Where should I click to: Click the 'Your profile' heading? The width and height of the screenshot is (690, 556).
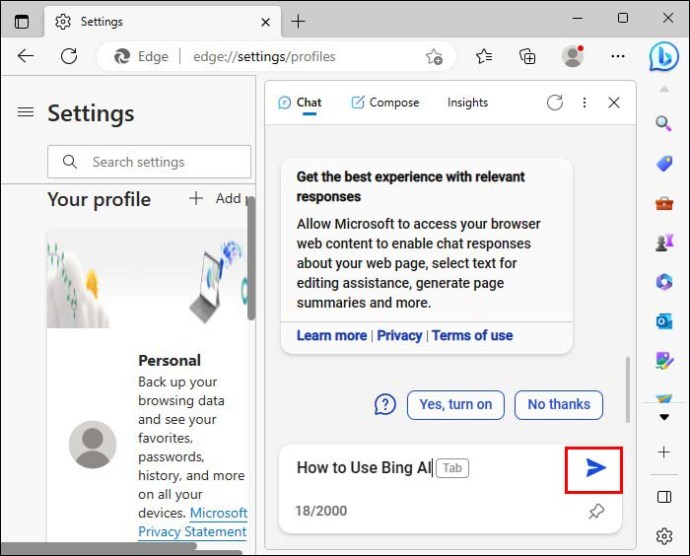pos(99,199)
